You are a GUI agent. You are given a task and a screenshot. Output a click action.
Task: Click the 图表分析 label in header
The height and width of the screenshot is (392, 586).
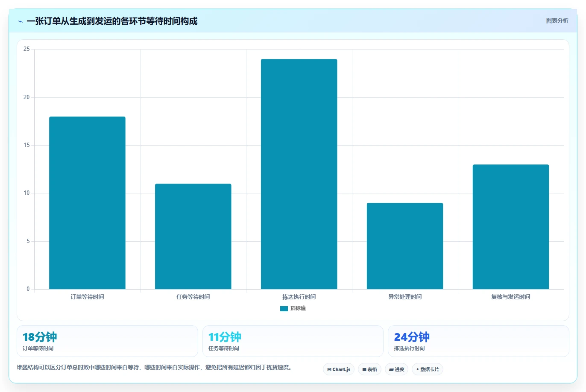coord(557,20)
